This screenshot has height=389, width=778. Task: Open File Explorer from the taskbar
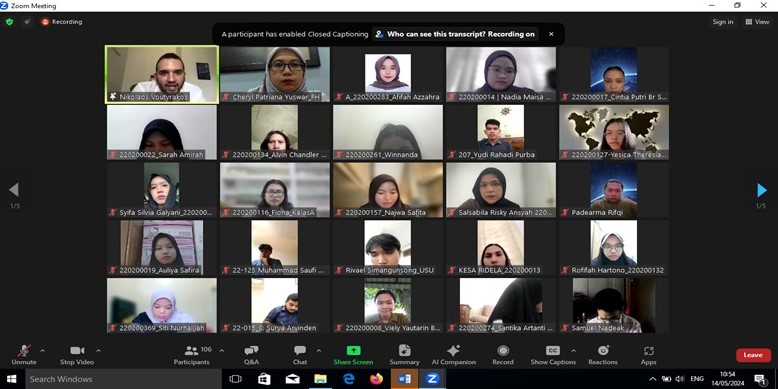point(321,379)
